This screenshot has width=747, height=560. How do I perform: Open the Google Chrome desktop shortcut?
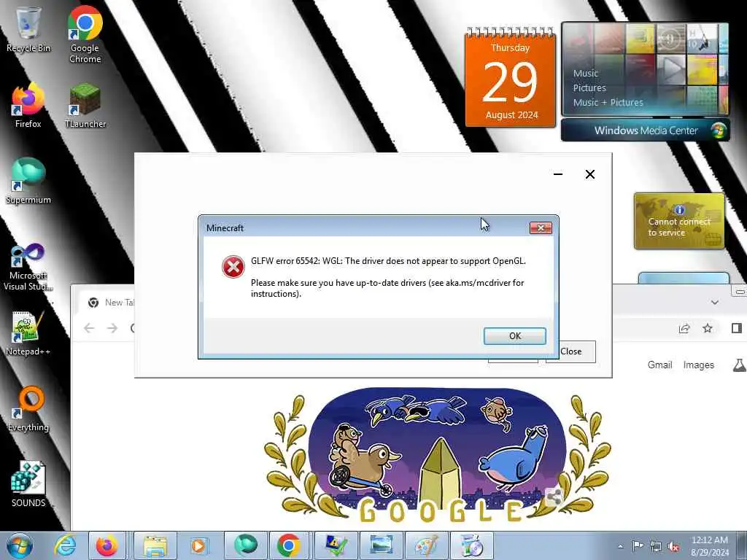tap(85, 34)
